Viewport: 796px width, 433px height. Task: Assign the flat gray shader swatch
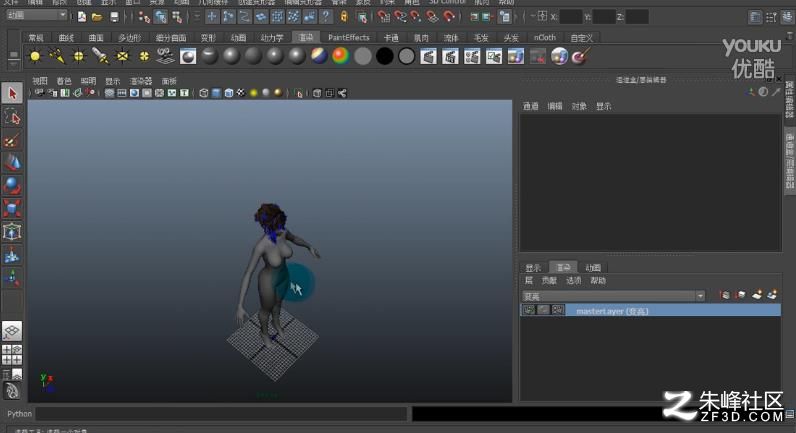tap(362, 56)
